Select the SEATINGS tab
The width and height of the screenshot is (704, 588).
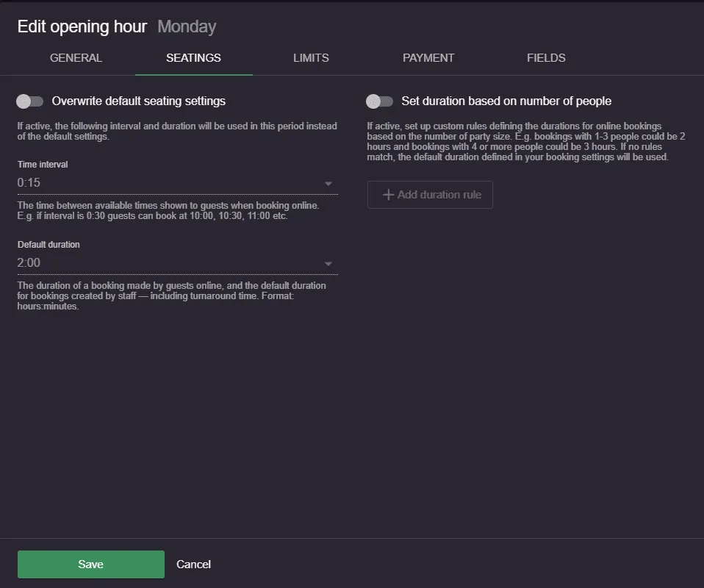click(193, 58)
